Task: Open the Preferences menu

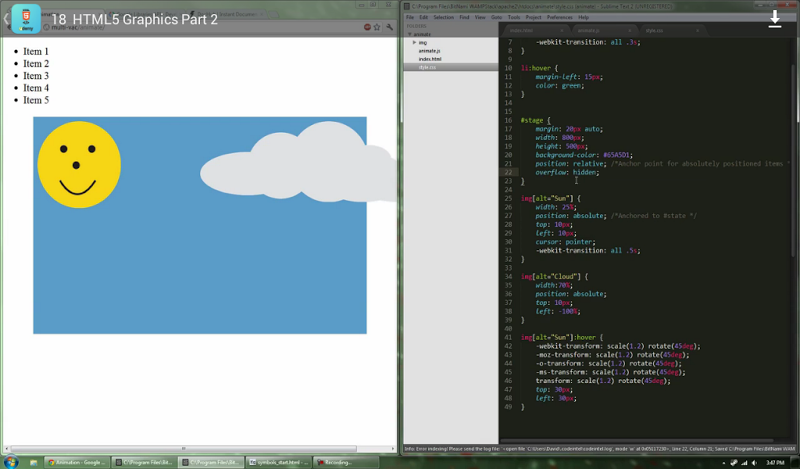Action: [560, 17]
